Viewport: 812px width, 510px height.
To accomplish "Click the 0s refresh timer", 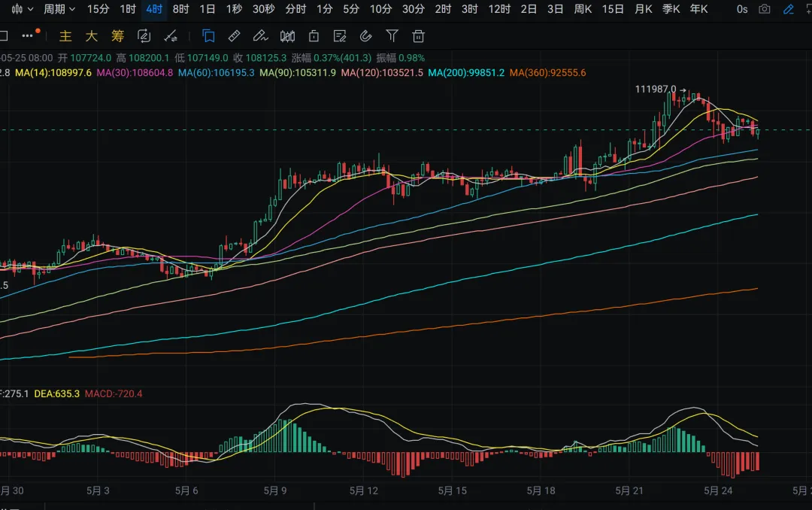I will (742, 9).
